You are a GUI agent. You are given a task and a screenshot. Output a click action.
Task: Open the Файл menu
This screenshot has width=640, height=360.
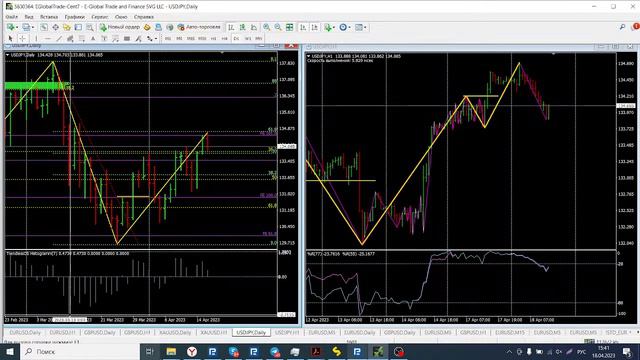pos(11,17)
